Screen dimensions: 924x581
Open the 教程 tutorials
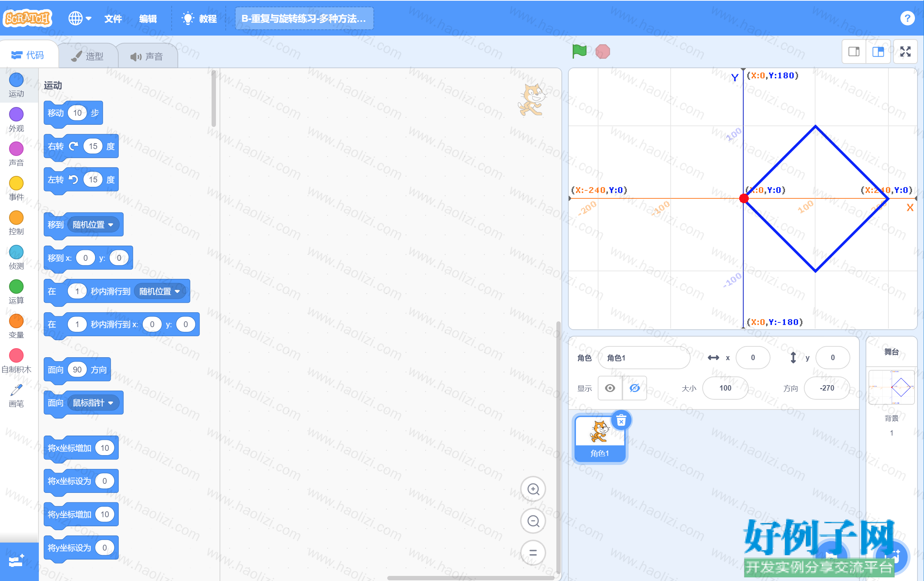pos(200,18)
